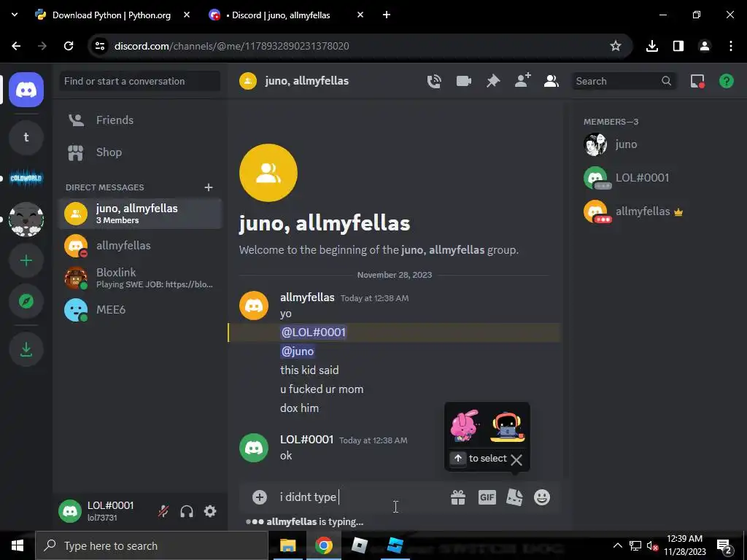Explore discoverable servers compass icon
The height and width of the screenshot is (560, 747).
[26, 301]
